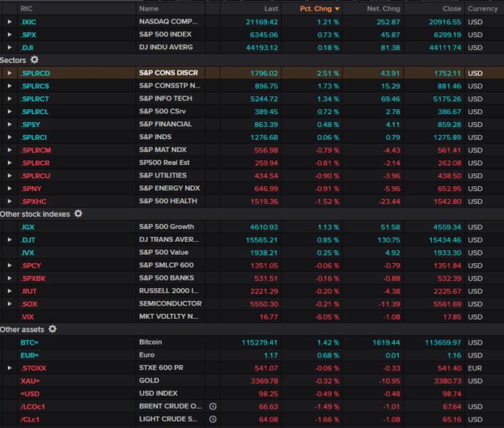Select the Other assets heading
The image size is (504, 428).
tap(22, 330)
